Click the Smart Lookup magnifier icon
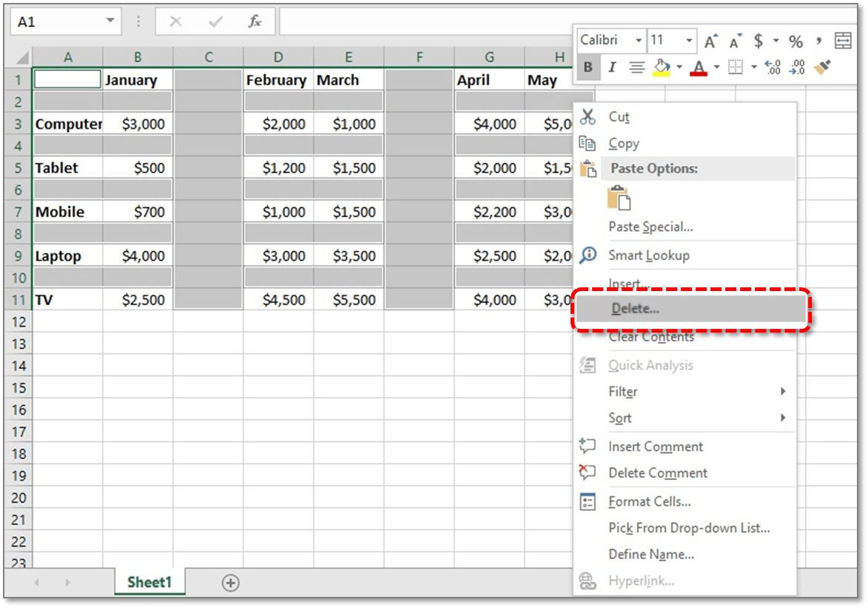 click(x=588, y=255)
